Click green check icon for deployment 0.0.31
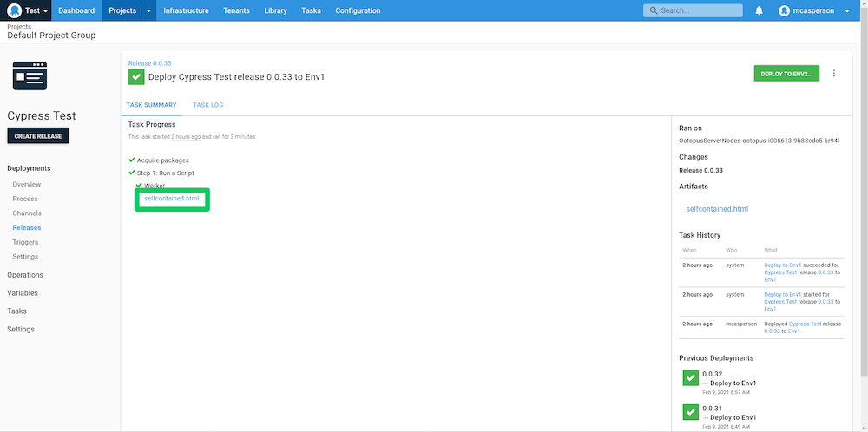 [x=690, y=412]
